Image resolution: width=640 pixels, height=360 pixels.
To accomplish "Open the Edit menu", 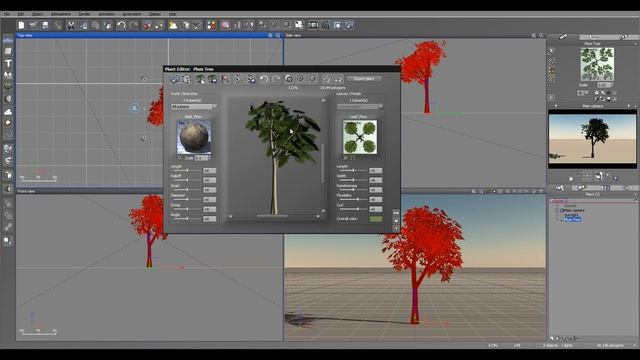I will pyautogui.click(x=20, y=14).
